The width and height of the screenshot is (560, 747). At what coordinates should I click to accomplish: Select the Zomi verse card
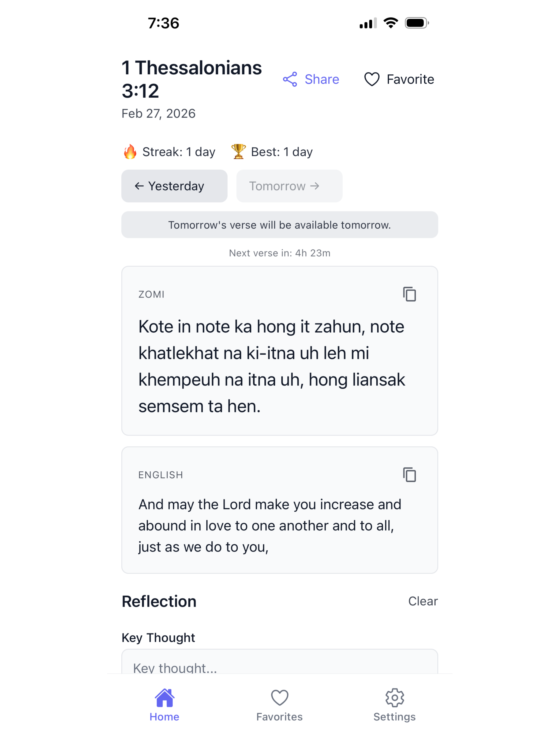point(280,351)
